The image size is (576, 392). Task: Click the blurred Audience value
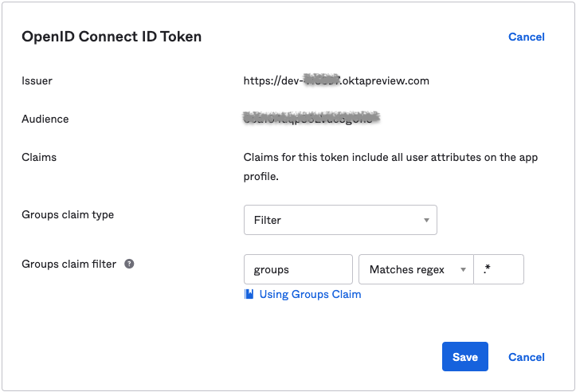[312, 119]
